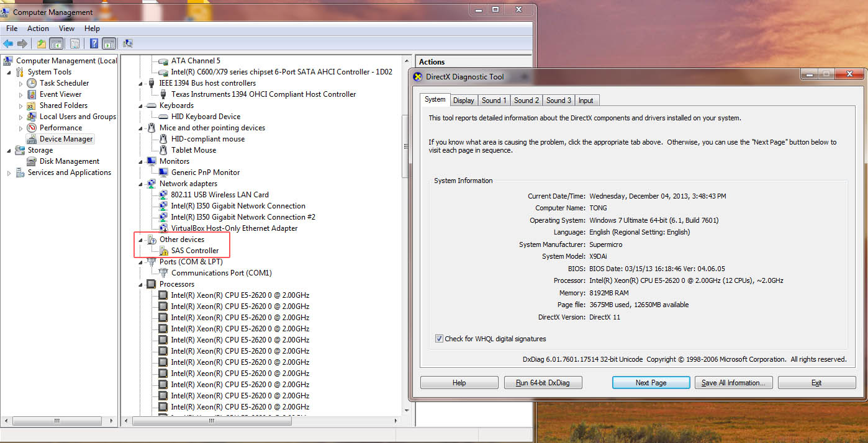Click Run 64-bit DxDiag button
Image resolution: width=868 pixels, height=443 pixels.
(543, 383)
